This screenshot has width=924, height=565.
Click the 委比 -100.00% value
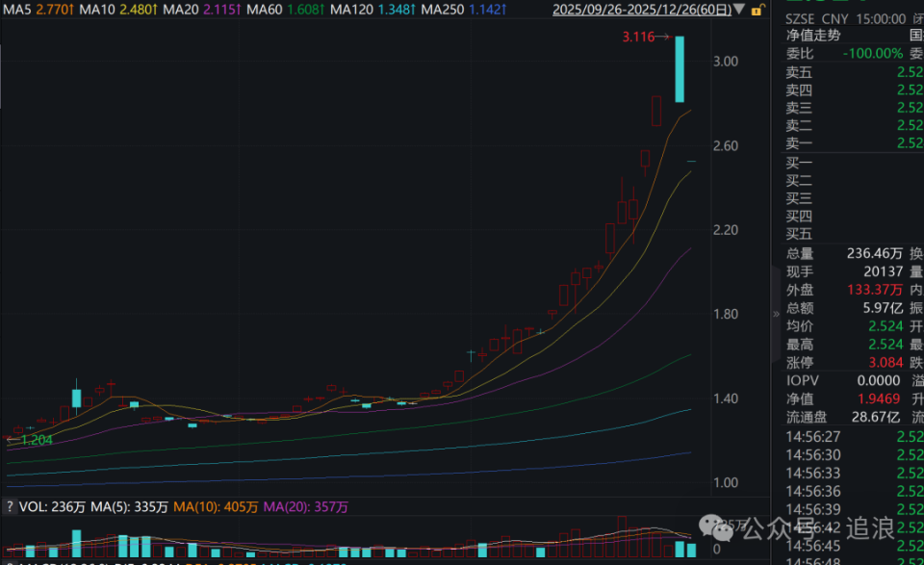[873, 54]
